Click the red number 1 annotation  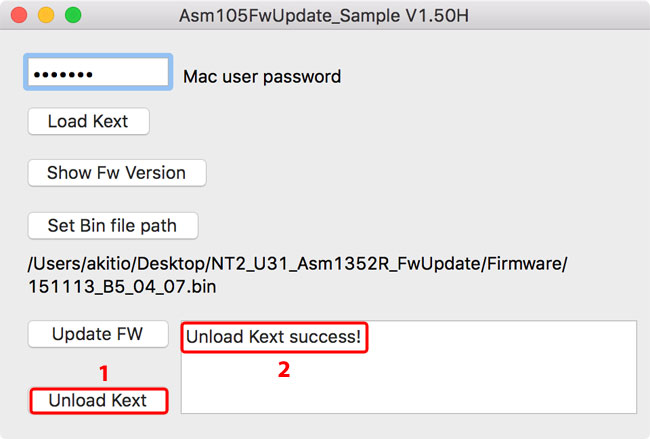[102, 373]
